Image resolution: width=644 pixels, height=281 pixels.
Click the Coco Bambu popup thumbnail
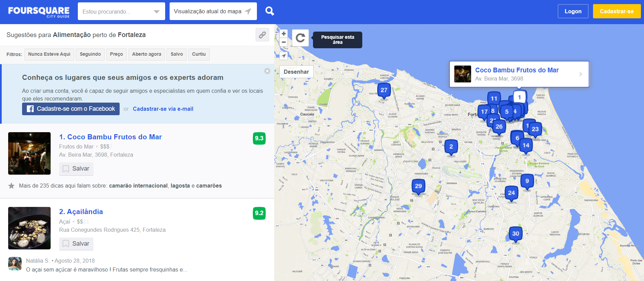tap(463, 74)
